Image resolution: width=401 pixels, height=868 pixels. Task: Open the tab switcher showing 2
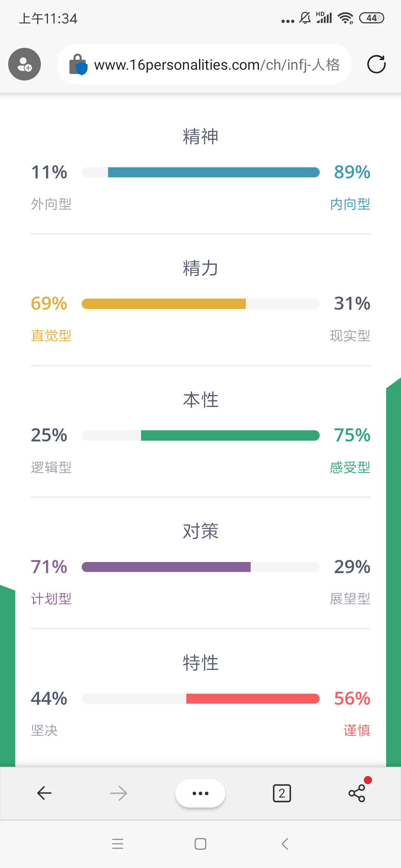pos(282,793)
